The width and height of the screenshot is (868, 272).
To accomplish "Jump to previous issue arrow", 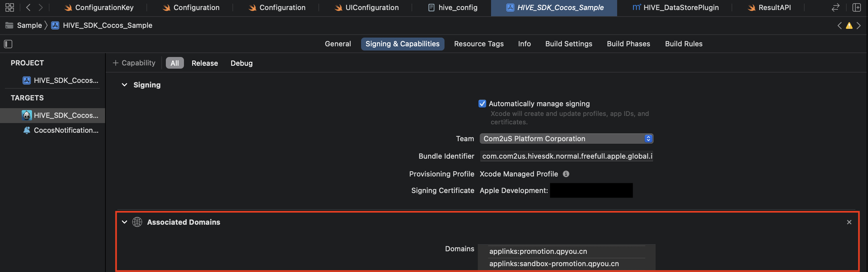I will point(839,26).
